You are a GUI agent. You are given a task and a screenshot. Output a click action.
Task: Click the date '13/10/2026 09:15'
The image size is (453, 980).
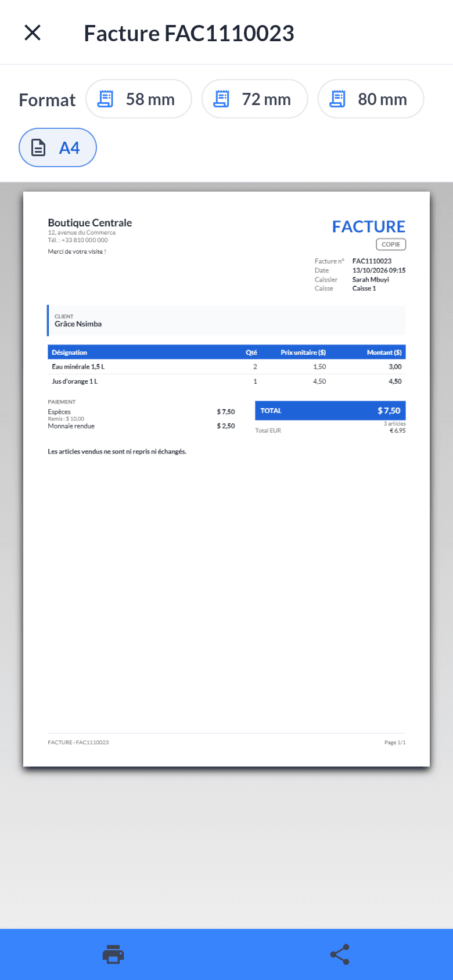click(379, 270)
